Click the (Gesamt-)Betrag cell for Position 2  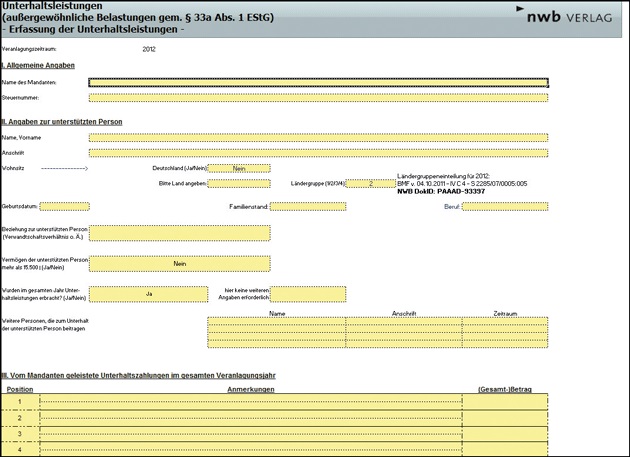pos(504,418)
